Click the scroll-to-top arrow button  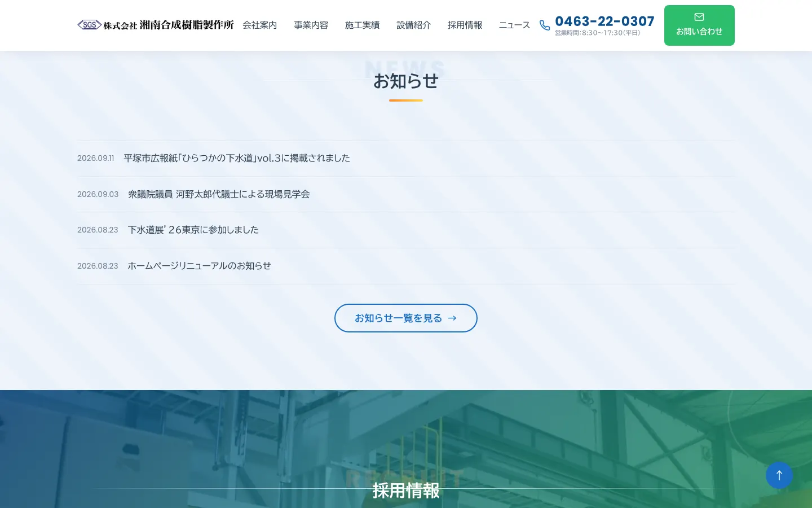point(779,475)
